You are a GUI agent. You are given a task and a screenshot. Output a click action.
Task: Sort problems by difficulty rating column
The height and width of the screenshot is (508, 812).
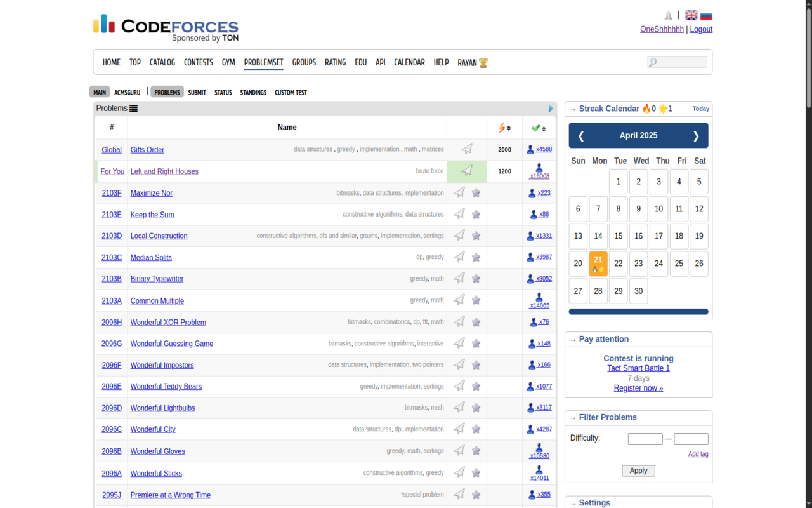click(504, 128)
